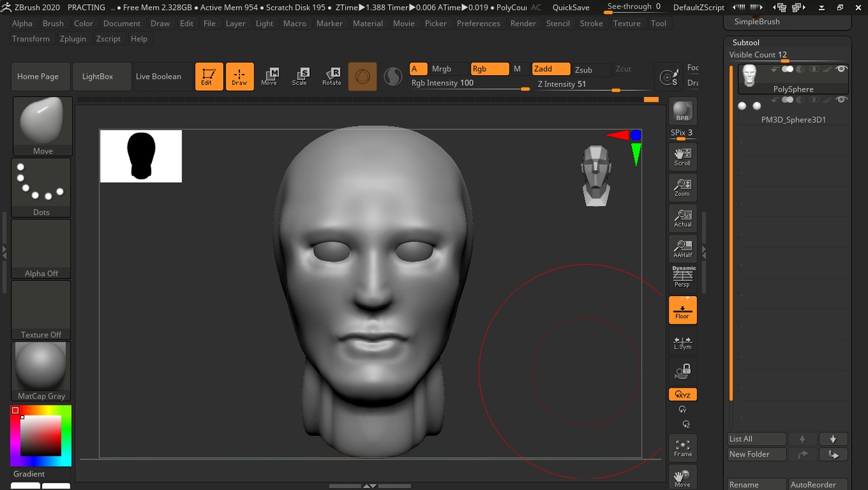Select the Scroll canvas icon

(682, 157)
